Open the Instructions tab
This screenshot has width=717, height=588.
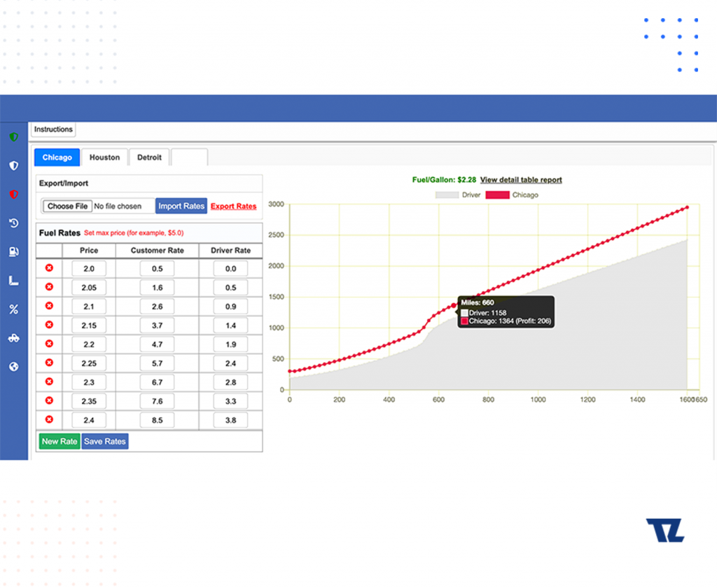pos(53,129)
